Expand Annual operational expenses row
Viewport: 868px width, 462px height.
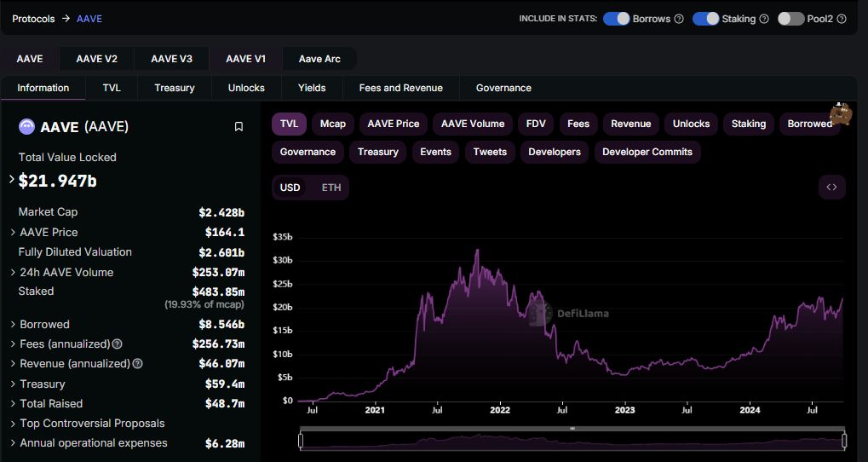click(13, 443)
